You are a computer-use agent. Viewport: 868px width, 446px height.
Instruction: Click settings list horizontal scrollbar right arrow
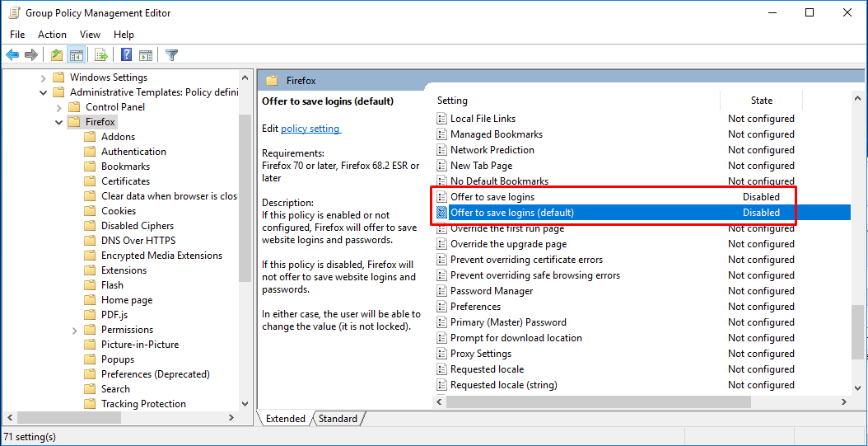(844, 401)
